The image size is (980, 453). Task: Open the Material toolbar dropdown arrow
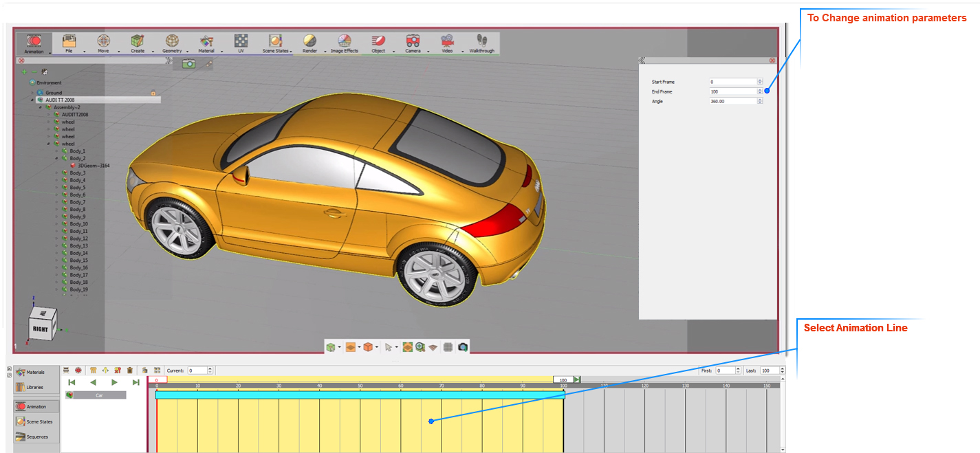[222, 51]
